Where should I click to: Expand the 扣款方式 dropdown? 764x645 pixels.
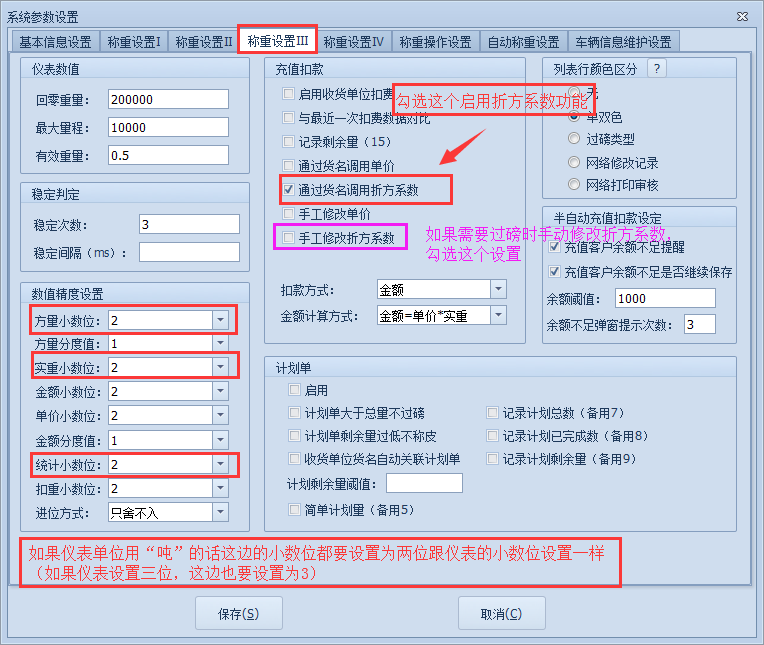click(498, 289)
